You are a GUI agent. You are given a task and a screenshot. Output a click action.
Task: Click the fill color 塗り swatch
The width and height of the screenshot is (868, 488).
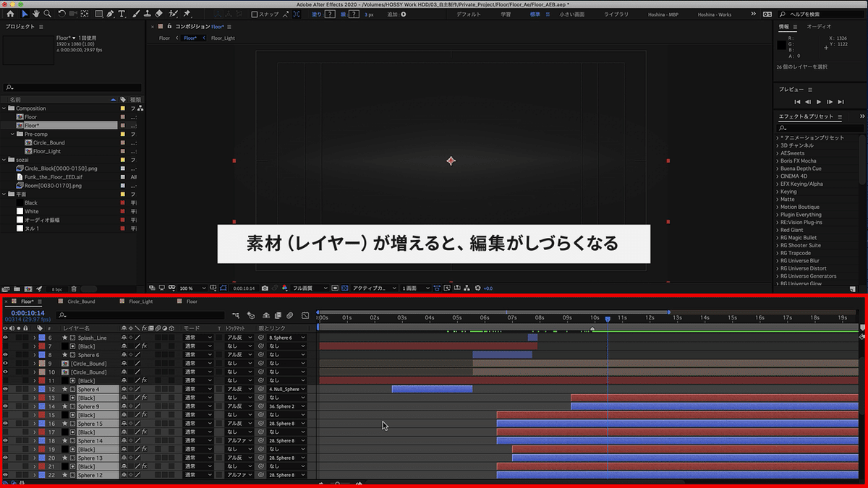point(330,14)
